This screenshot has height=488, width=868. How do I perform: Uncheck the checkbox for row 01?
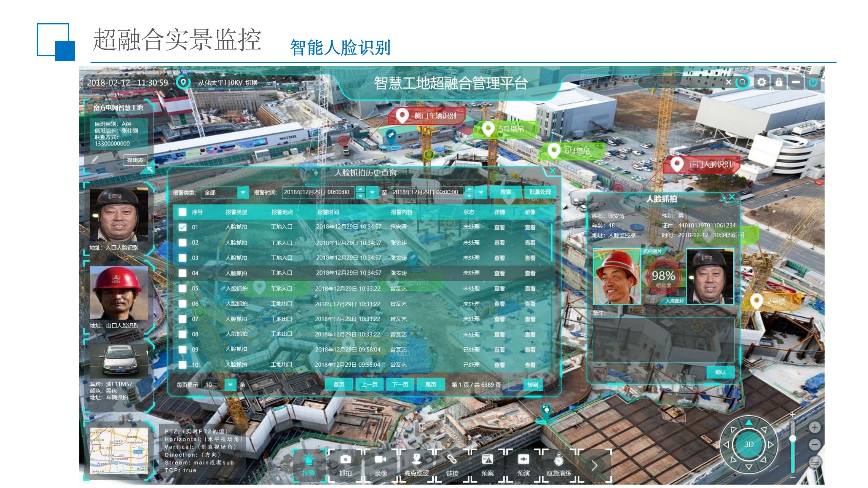pyautogui.click(x=182, y=227)
